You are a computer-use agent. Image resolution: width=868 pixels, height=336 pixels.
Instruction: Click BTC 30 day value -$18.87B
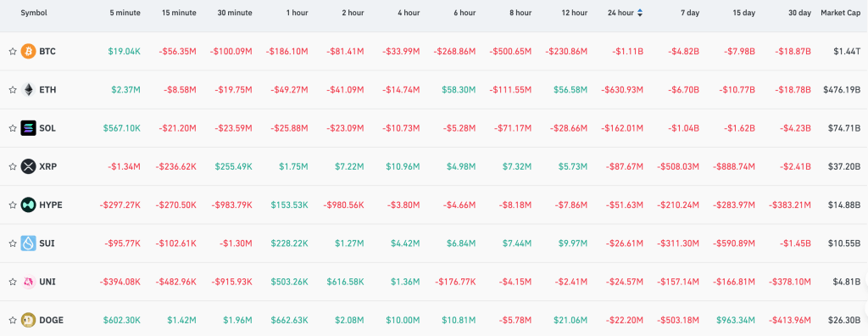pos(789,51)
